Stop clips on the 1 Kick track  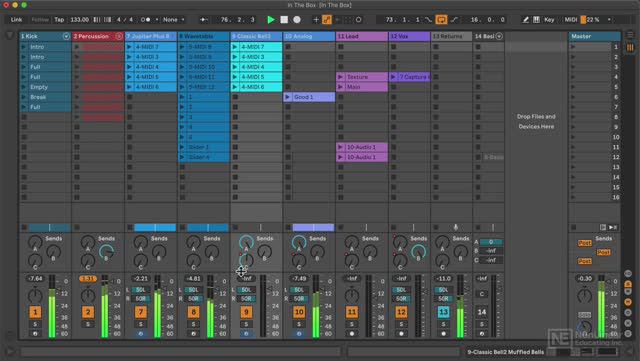click(24, 227)
